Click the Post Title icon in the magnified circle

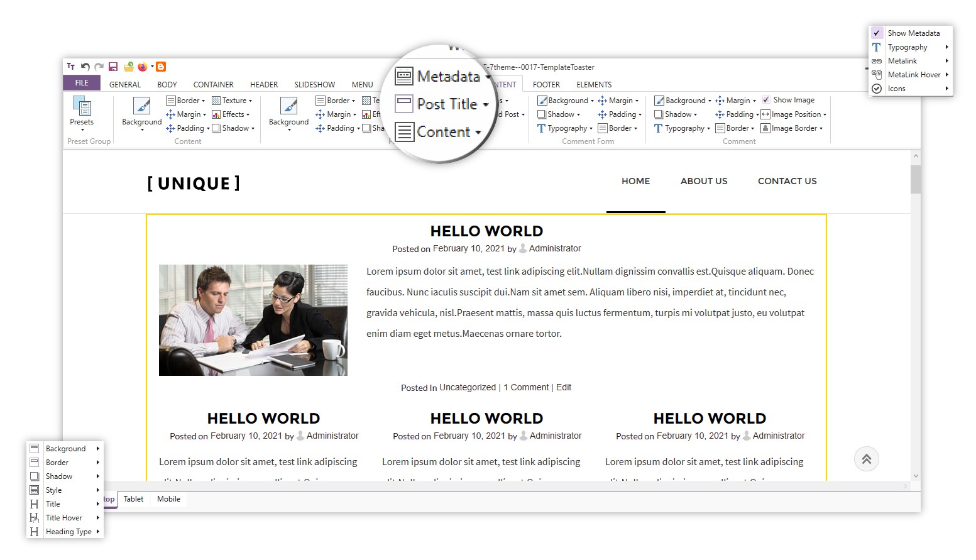point(404,104)
